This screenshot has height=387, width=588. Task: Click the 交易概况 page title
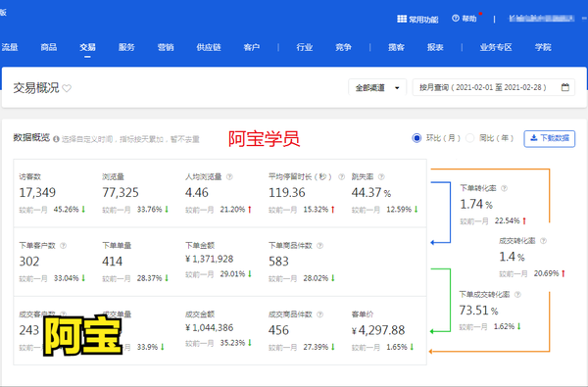point(36,88)
